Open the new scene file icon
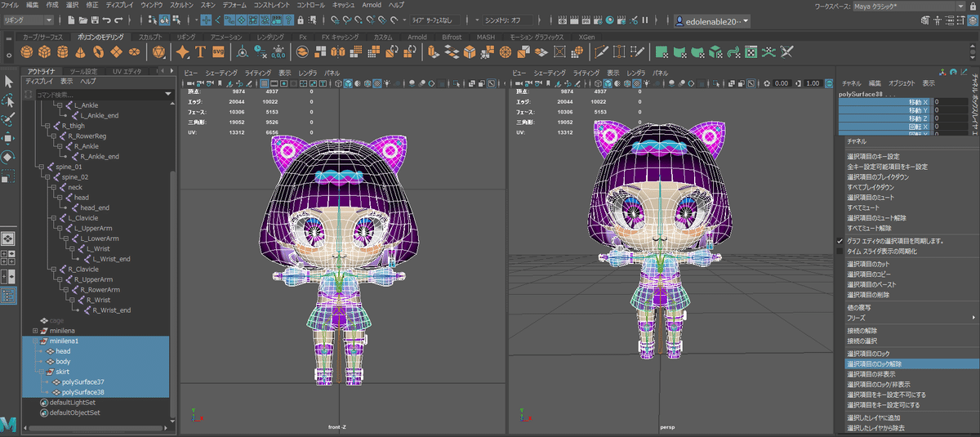980x437 pixels. point(71,19)
